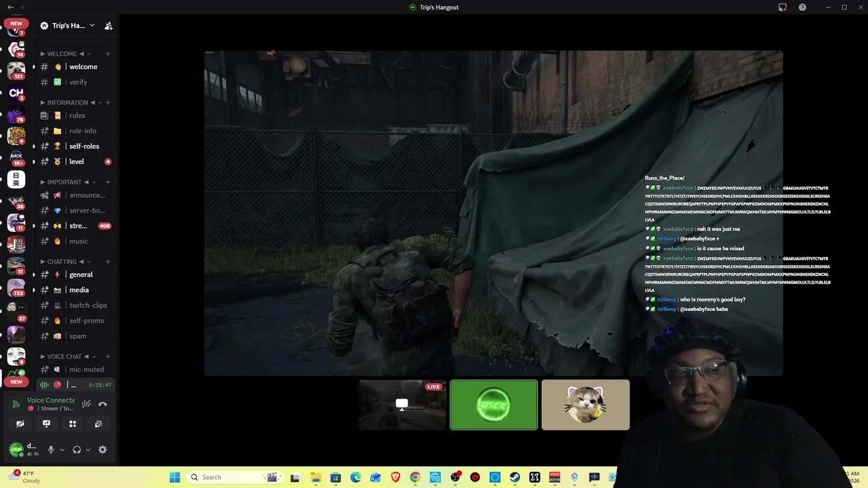Open the music channel
The image size is (868, 488).
tap(76, 241)
